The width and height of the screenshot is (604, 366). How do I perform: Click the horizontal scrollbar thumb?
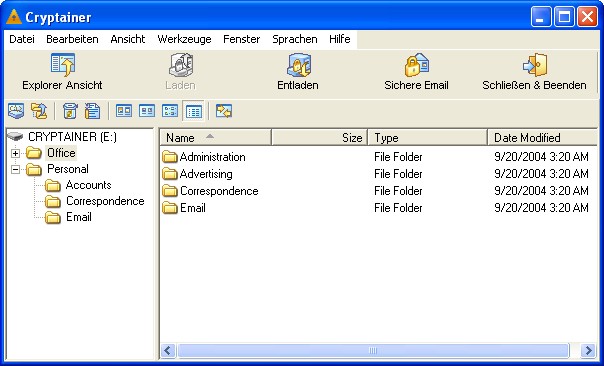tap(373, 351)
